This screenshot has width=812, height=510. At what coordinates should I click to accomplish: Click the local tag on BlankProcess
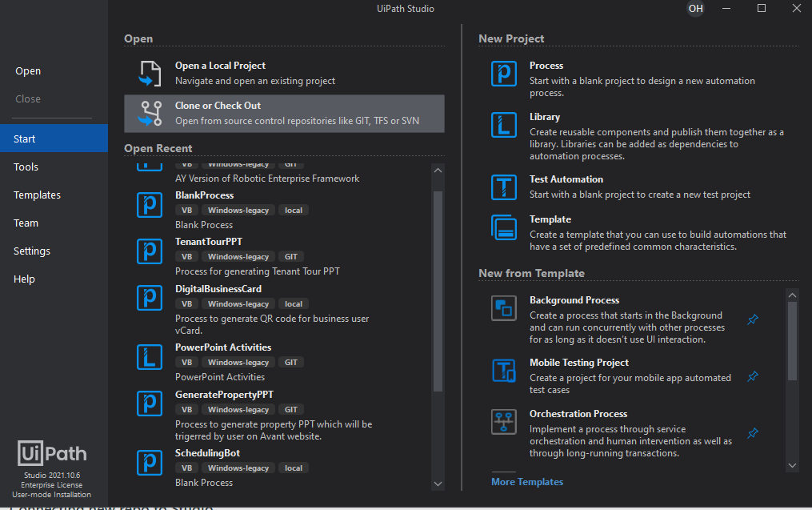point(294,210)
